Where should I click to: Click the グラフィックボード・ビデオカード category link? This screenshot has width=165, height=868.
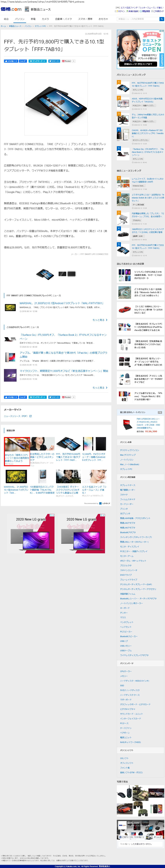pos(135,705)
